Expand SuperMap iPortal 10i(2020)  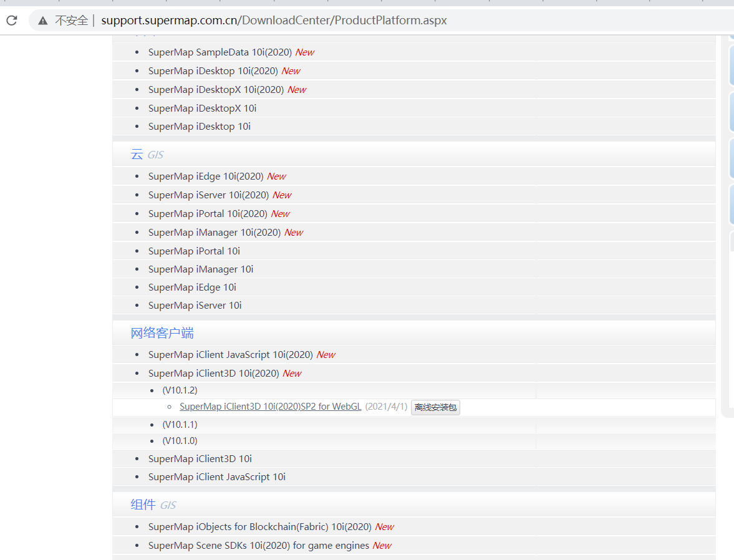click(208, 213)
